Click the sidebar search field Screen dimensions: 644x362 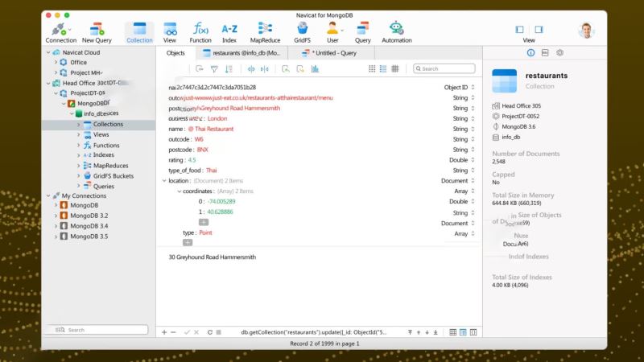click(97, 330)
